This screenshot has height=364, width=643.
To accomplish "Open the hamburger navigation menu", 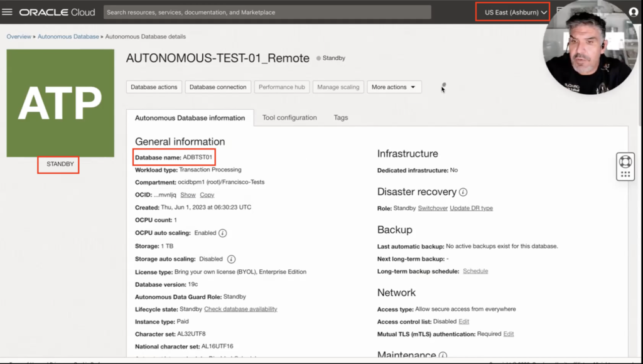I will click(x=8, y=12).
